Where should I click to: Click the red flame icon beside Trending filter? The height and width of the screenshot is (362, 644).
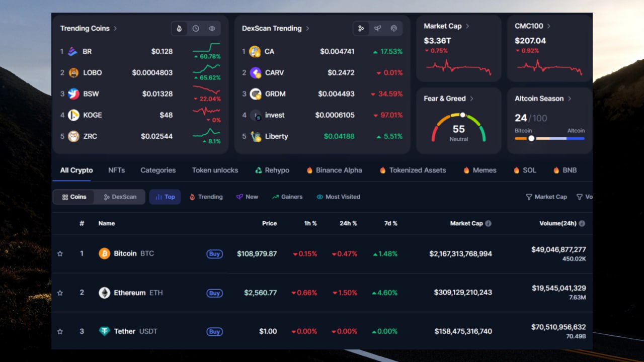coord(192,197)
